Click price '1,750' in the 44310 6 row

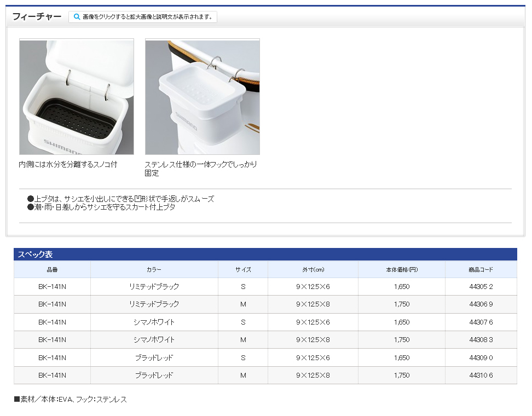click(x=402, y=375)
